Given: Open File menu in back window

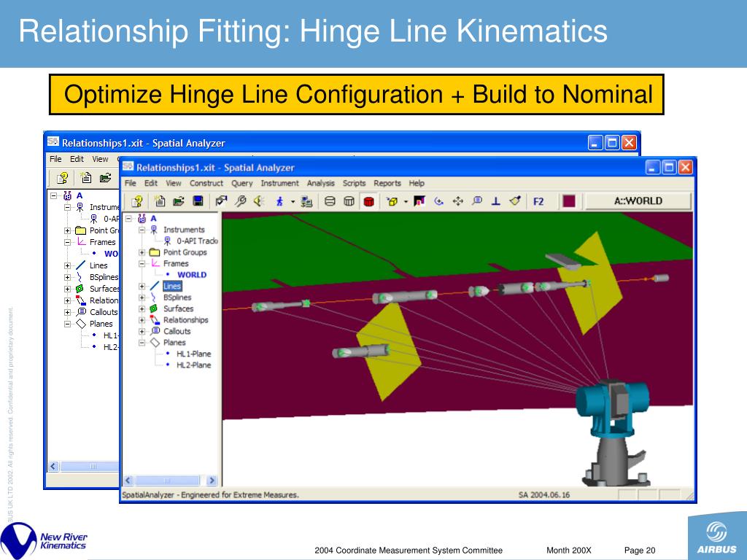Looking at the screenshot, I should (55, 159).
